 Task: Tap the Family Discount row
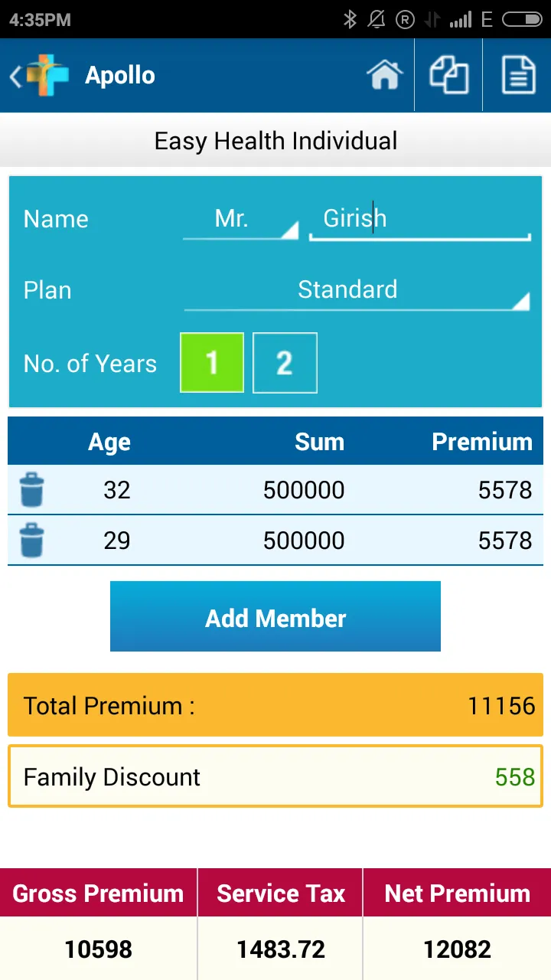[275, 776]
